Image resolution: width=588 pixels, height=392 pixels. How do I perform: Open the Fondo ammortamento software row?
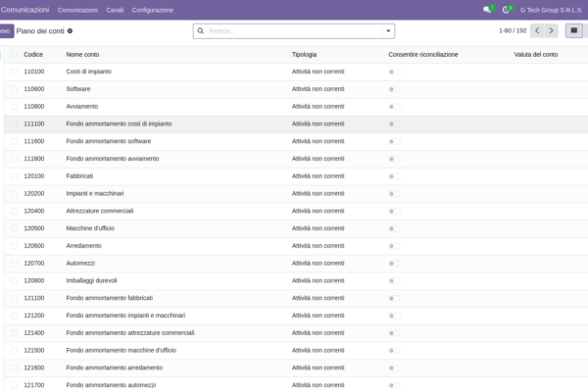pos(296,141)
